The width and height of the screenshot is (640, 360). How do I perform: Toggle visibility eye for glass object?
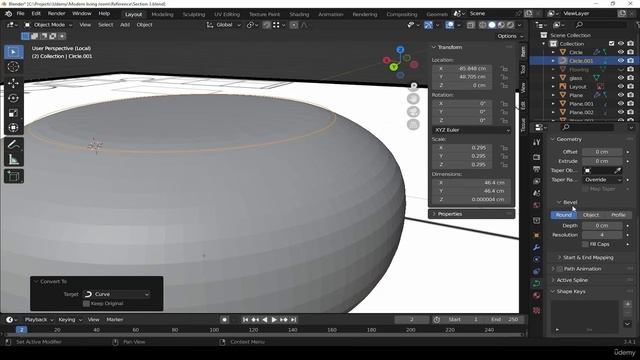coord(620,78)
